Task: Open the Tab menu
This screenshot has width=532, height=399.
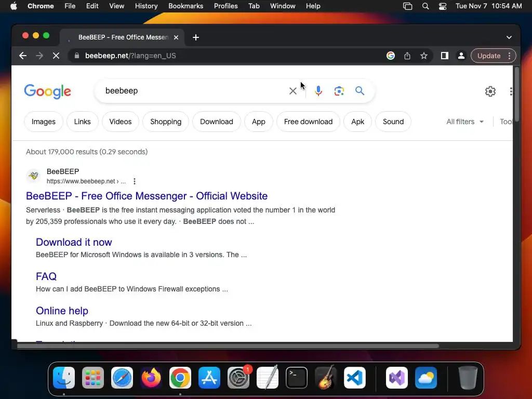Action: tap(254, 6)
